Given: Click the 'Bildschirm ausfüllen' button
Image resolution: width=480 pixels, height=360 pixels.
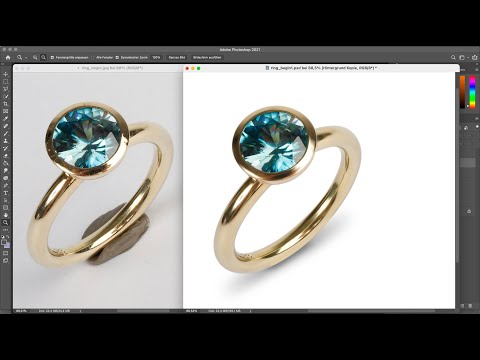Looking at the screenshot, I should pos(207,57).
